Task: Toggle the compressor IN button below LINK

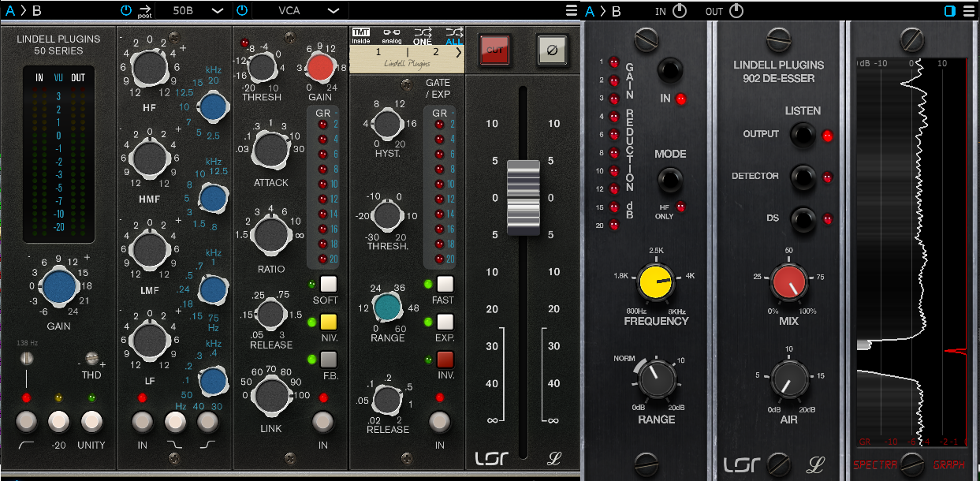Action: [323, 422]
